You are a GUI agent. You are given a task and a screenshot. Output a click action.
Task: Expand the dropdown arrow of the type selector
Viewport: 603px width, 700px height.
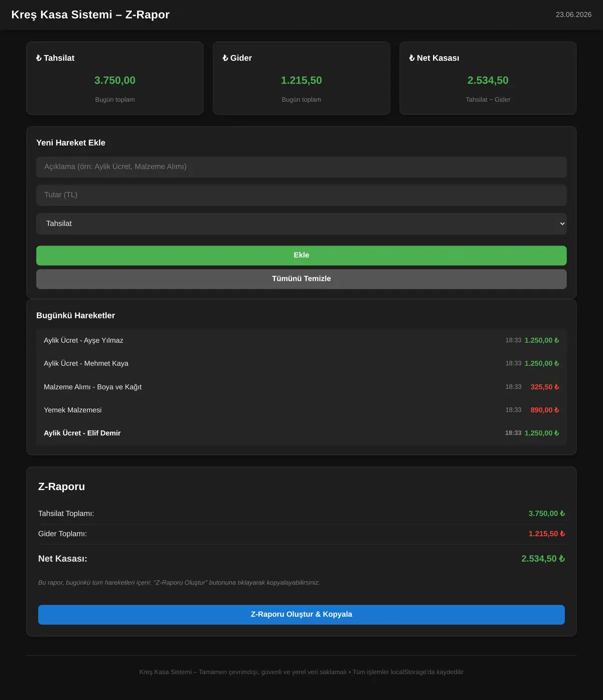point(562,224)
